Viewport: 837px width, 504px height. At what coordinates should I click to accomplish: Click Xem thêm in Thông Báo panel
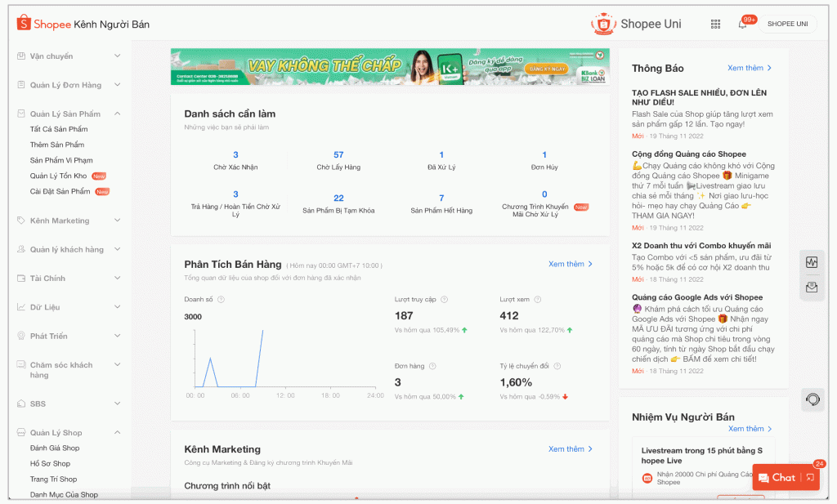click(x=750, y=68)
